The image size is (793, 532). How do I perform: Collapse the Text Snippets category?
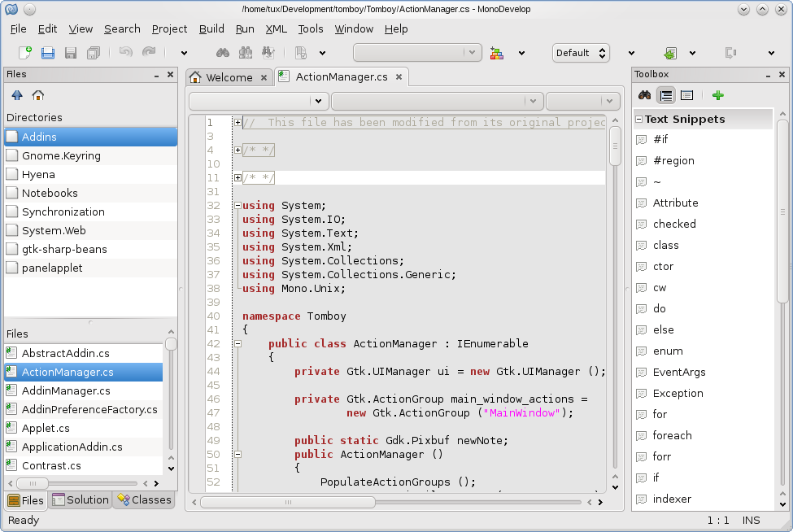click(x=639, y=119)
